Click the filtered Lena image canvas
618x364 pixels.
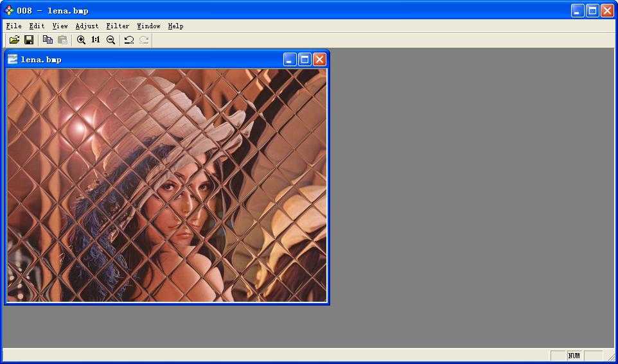click(167, 186)
